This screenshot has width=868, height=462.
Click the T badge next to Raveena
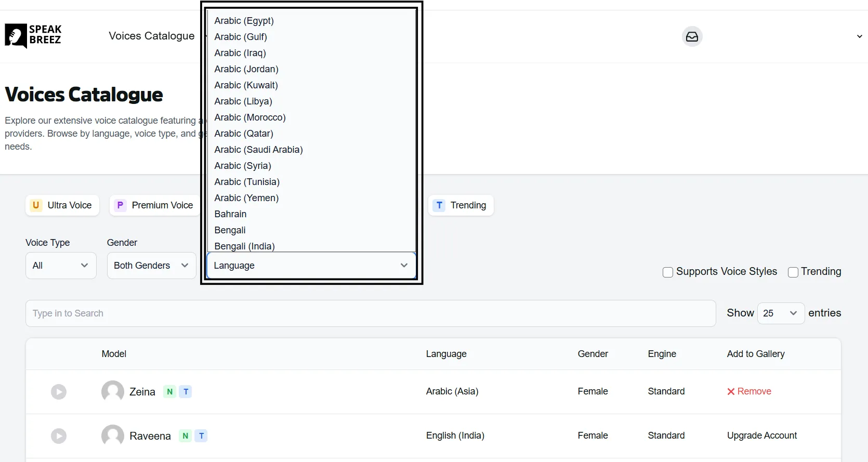point(201,436)
